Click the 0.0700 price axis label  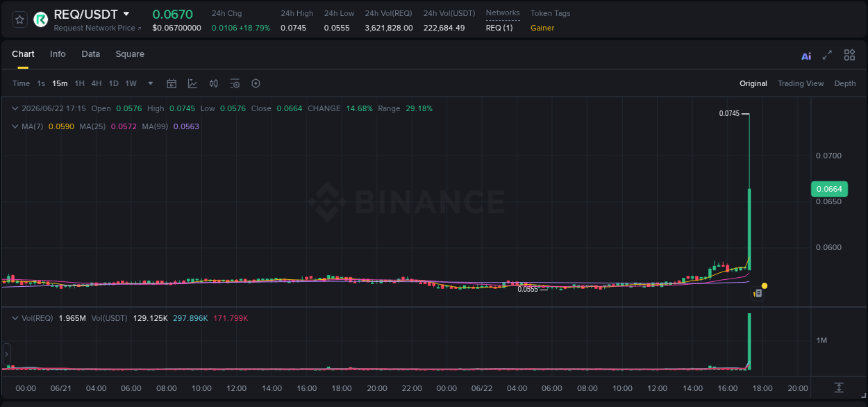[828, 156]
